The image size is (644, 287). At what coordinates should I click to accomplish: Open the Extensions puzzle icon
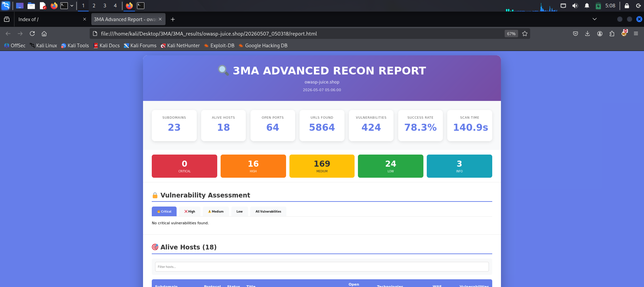(612, 34)
